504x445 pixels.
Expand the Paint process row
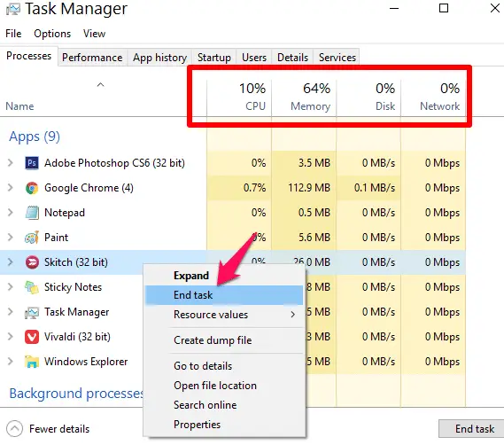(11, 238)
